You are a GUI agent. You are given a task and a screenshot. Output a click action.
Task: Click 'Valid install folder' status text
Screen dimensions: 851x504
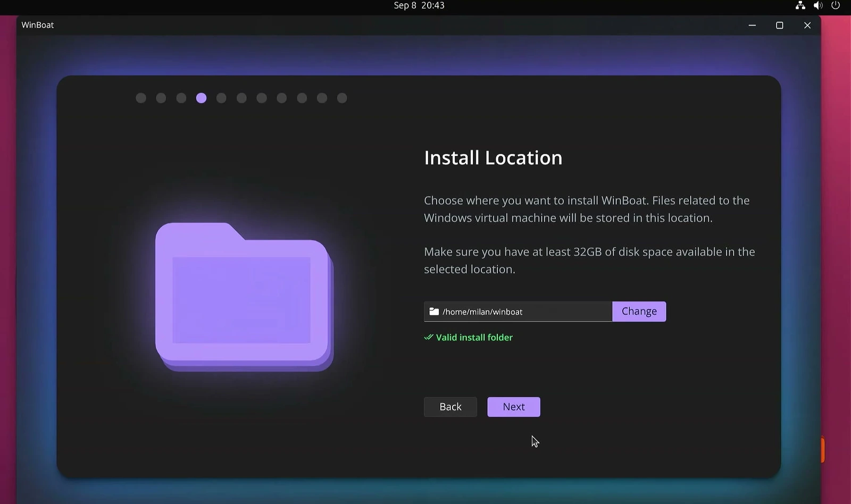[474, 337]
